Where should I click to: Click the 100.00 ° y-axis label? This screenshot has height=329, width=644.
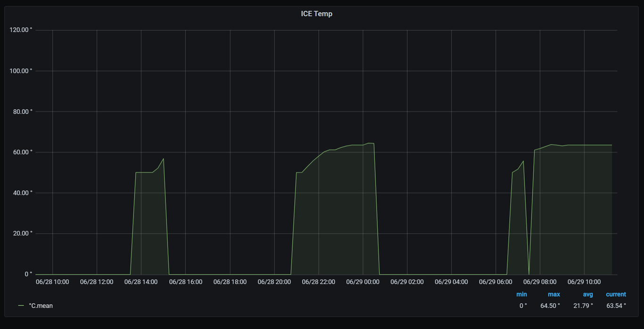(x=21, y=71)
